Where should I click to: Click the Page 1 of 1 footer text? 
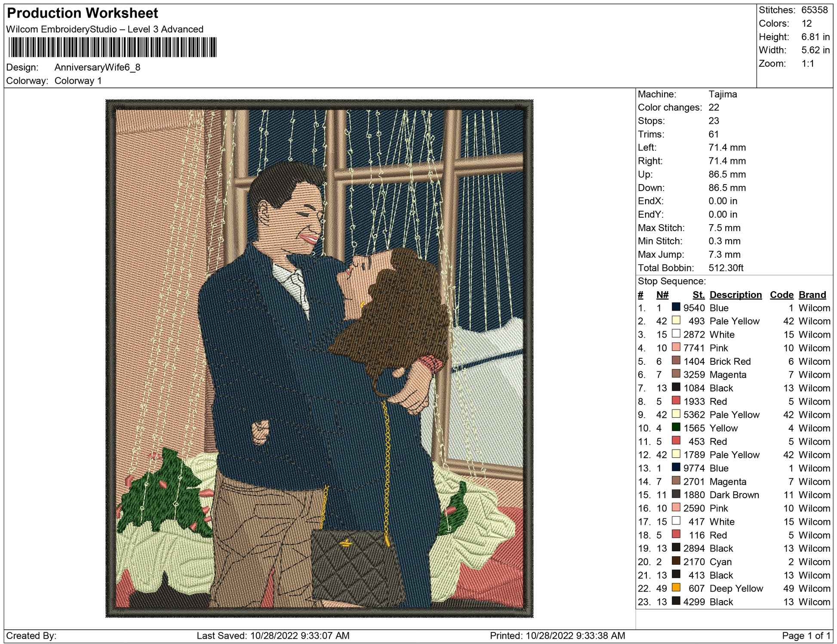coord(806,635)
